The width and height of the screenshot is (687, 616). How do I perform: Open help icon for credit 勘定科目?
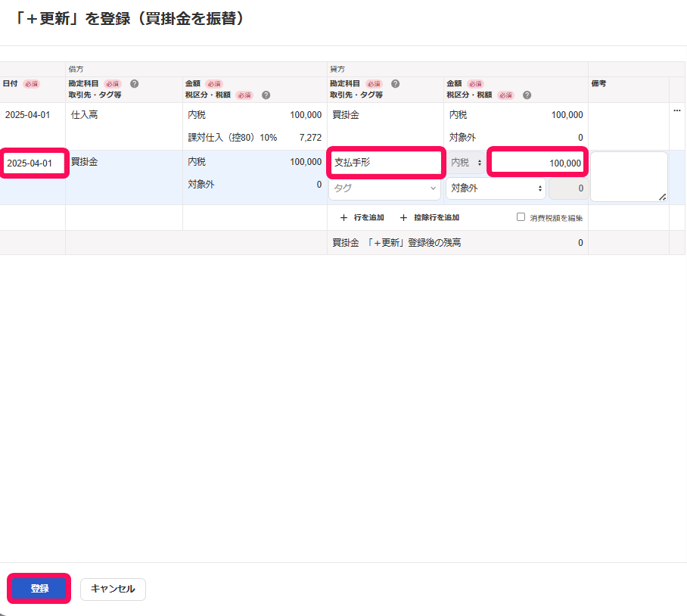click(x=395, y=84)
